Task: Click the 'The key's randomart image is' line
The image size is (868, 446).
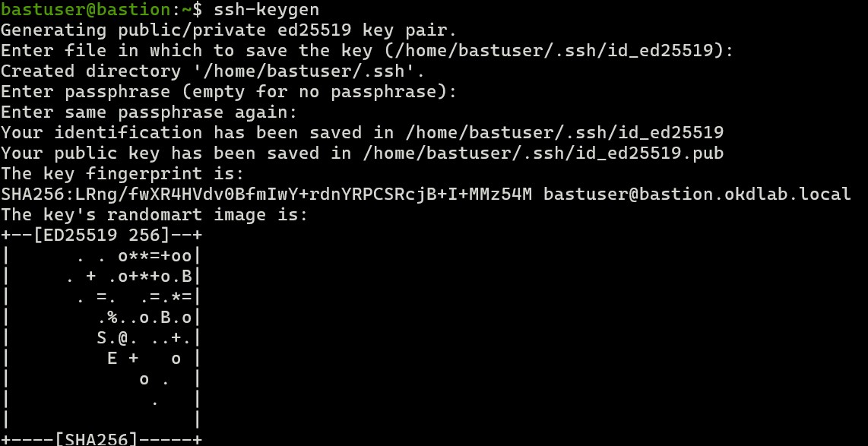Action: 154,215
